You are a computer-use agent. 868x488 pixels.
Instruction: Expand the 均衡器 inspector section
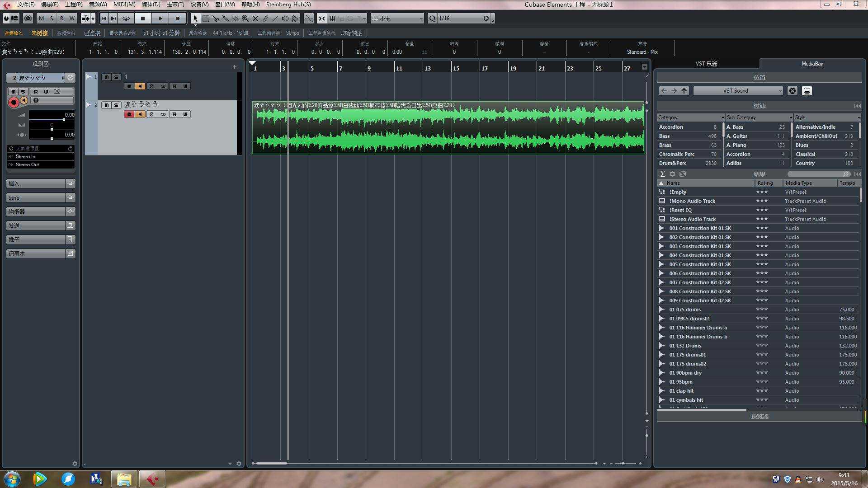[x=35, y=211]
